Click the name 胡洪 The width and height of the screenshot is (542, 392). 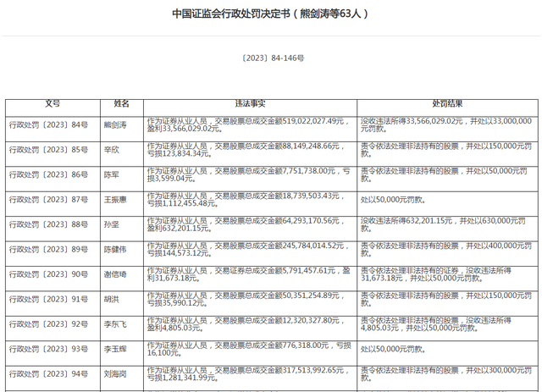click(x=111, y=299)
